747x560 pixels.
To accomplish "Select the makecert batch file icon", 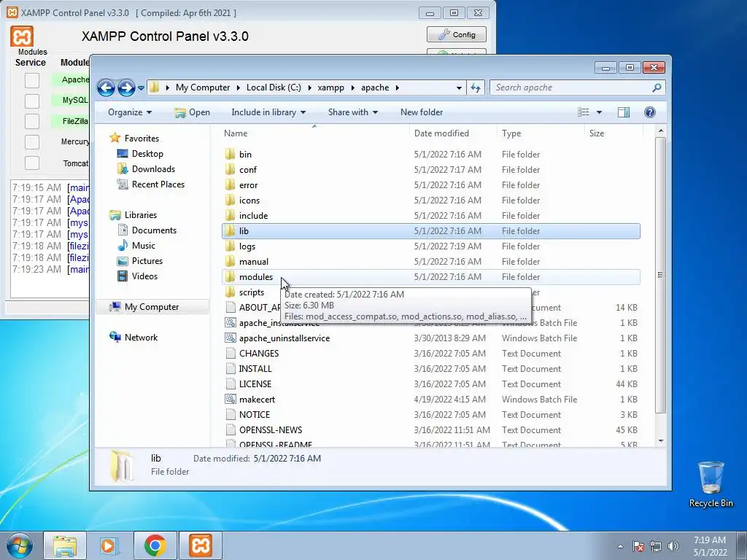I will click(231, 399).
